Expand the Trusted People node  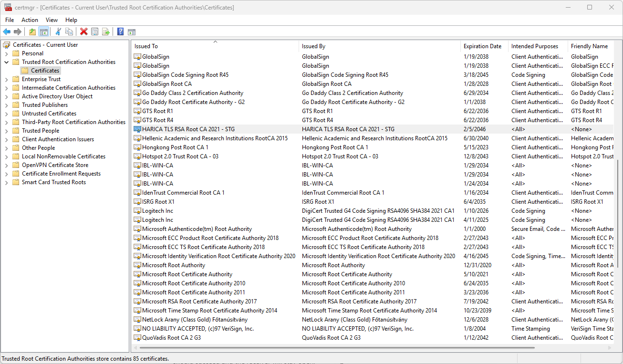(x=7, y=131)
